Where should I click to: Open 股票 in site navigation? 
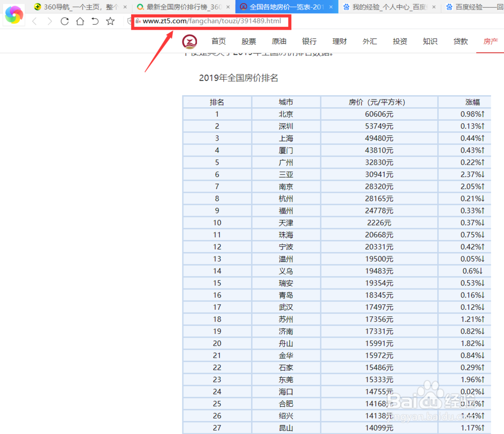tap(249, 41)
